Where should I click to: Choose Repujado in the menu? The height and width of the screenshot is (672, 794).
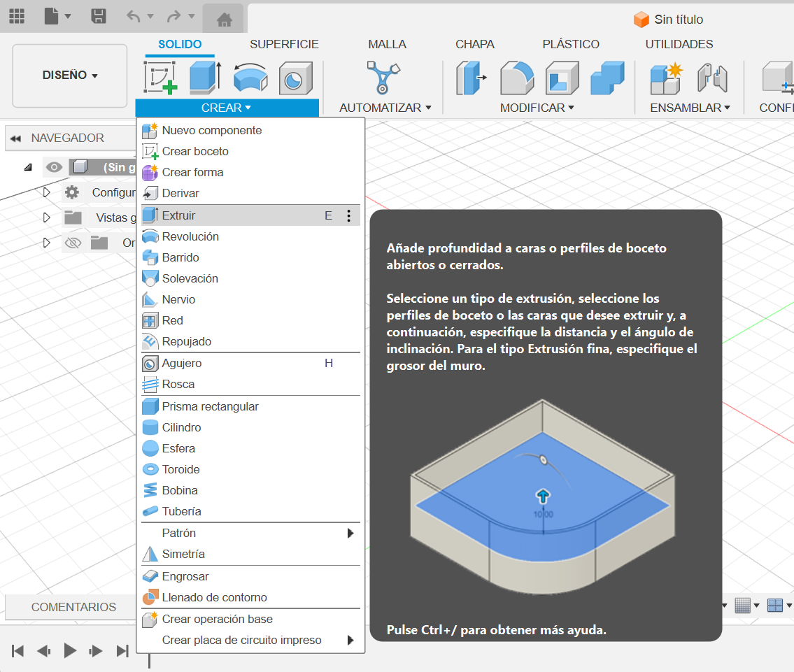point(250,341)
